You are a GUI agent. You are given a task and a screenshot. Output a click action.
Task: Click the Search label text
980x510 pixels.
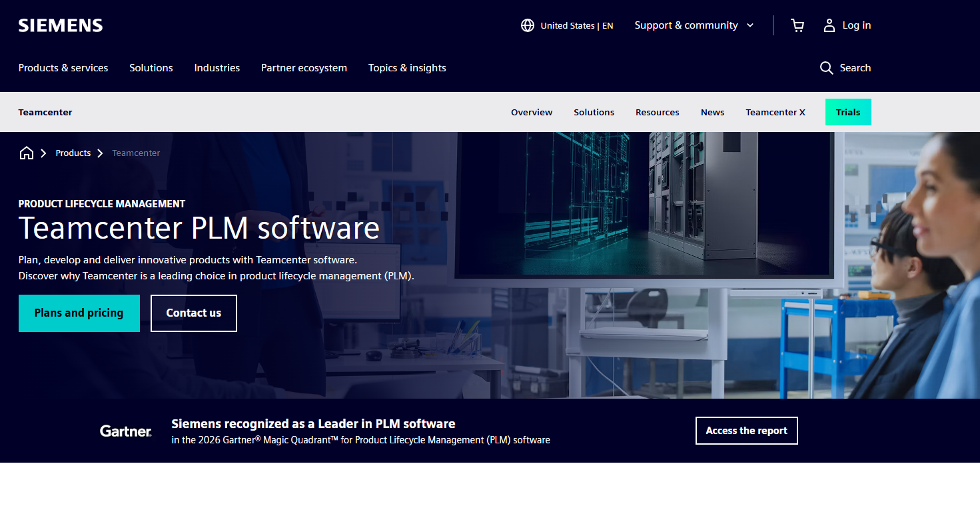855,68
